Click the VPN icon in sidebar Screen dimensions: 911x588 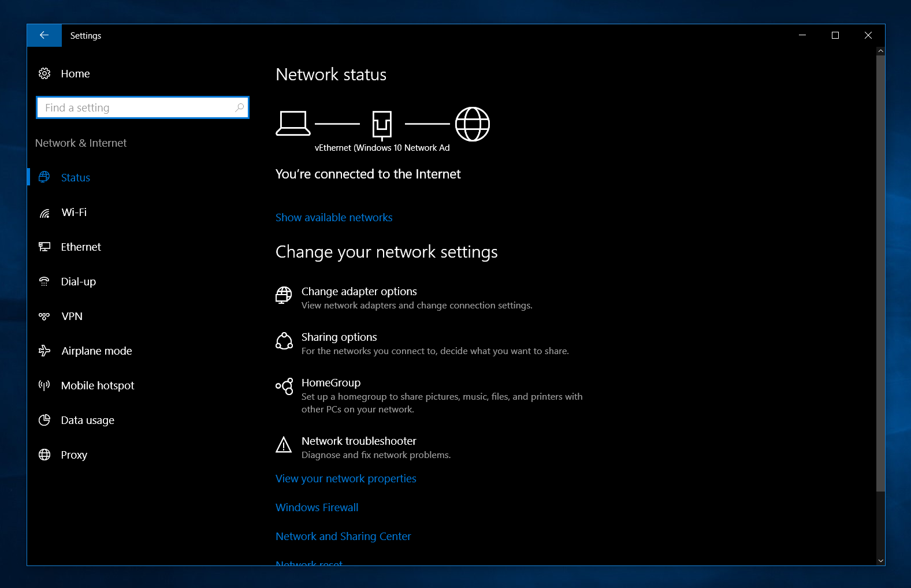(44, 316)
